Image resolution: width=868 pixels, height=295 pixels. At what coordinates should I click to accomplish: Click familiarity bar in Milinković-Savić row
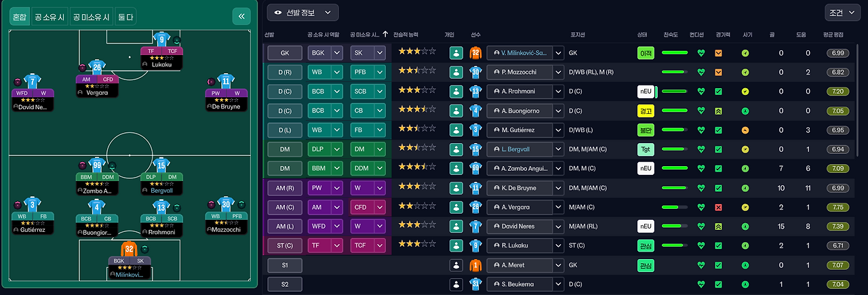(674, 52)
